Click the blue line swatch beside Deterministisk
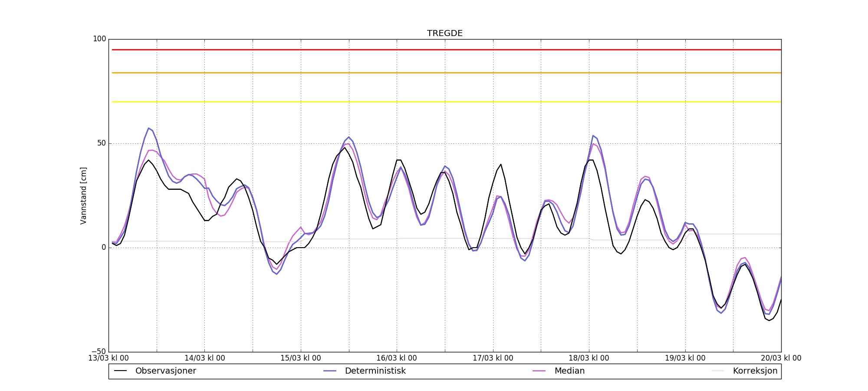 pyautogui.click(x=330, y=371)
